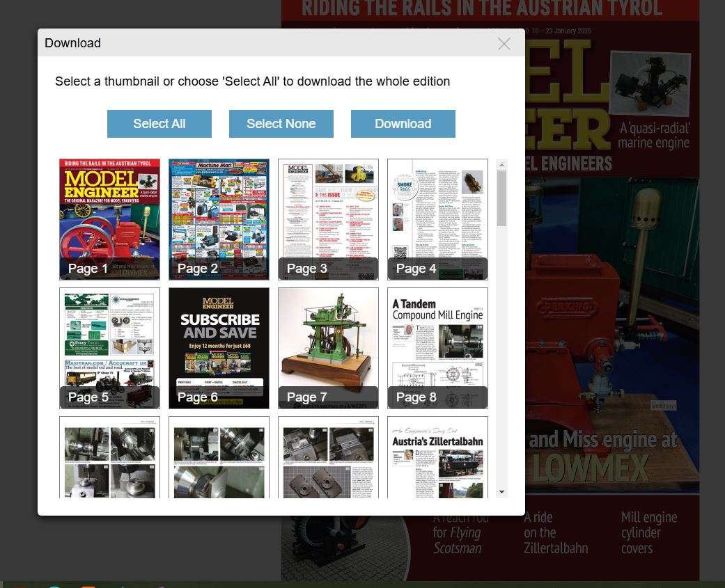Image resolution: width=725 pixels, height=588 pixels.
Task: Click the 'Select a thumbnail or choose' instruction text
Action: pos(252,81)
